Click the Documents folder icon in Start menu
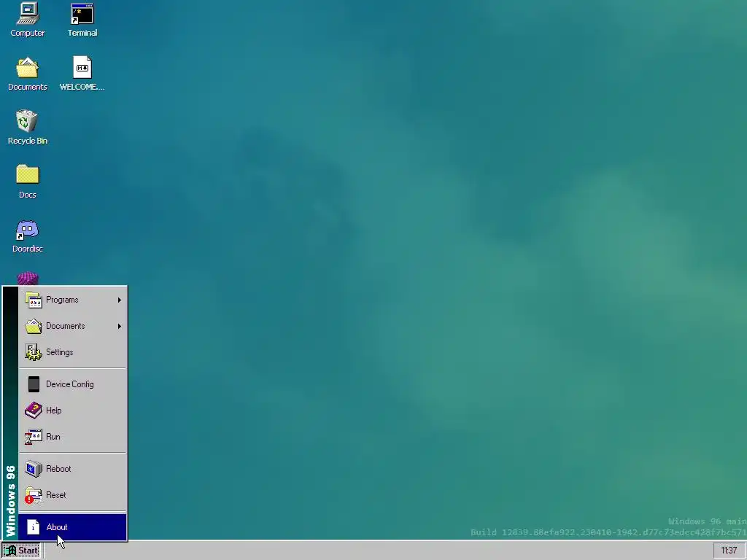The height and width of the screenshot is (560, 747). (34, 326)
